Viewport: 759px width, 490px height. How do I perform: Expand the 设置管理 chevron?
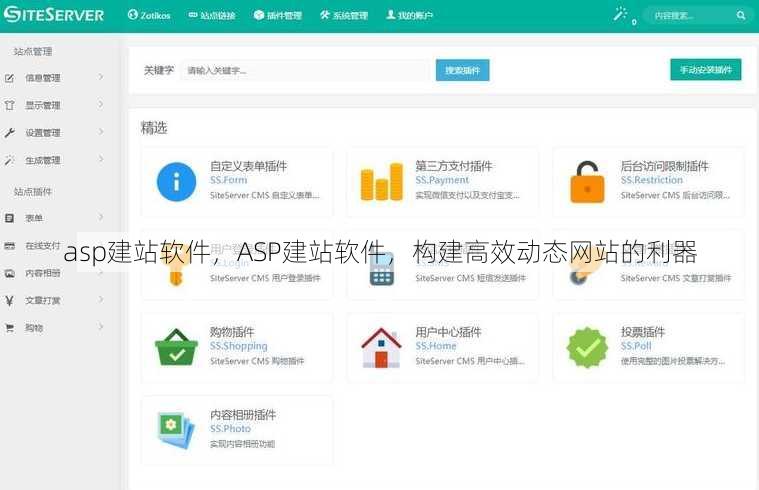(101, 132)
